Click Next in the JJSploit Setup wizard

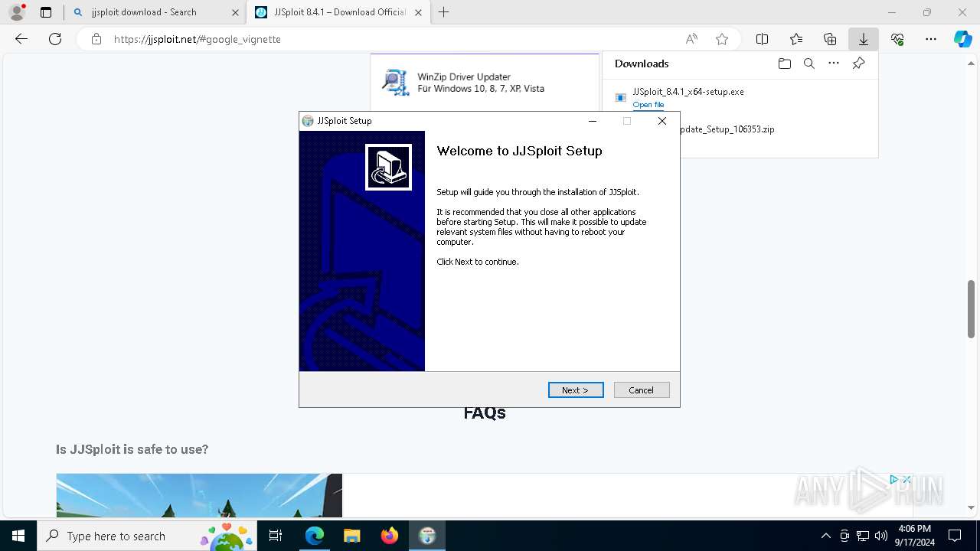point(576,390)
